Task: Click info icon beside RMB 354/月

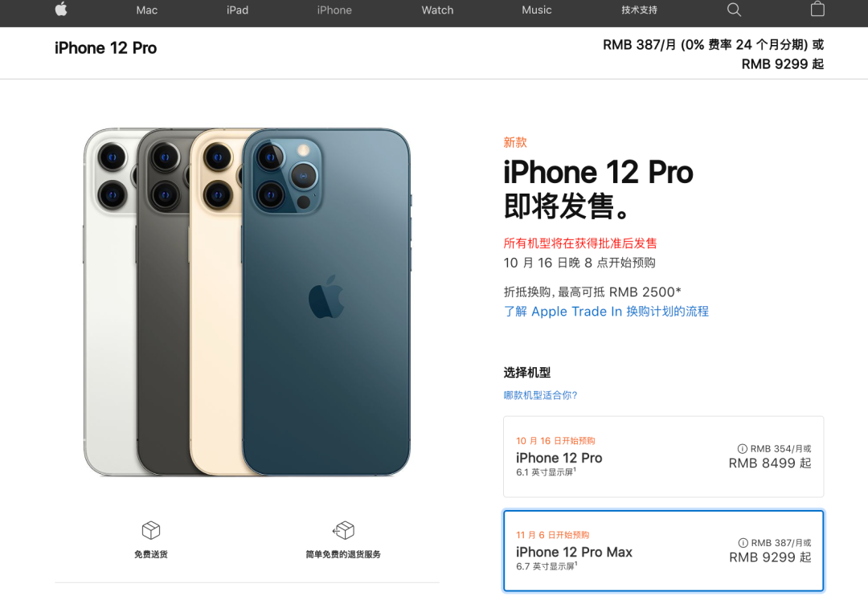Action: [x=742, y=448]
